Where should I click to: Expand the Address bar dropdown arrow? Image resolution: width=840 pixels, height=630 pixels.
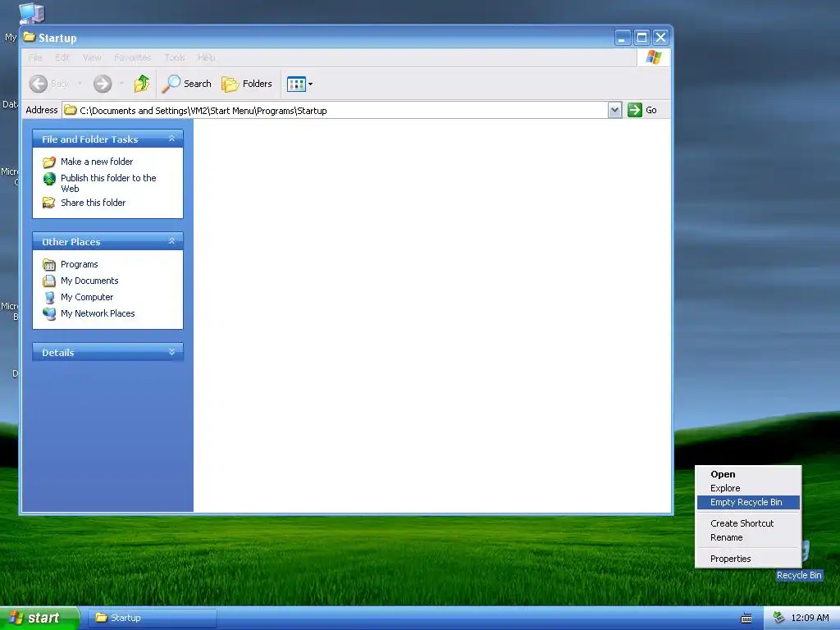[x=615, y=110]
